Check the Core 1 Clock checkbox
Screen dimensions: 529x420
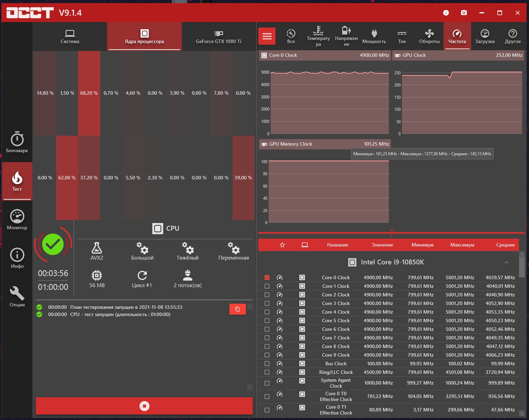pyautogui.click(x=267, y=286)
